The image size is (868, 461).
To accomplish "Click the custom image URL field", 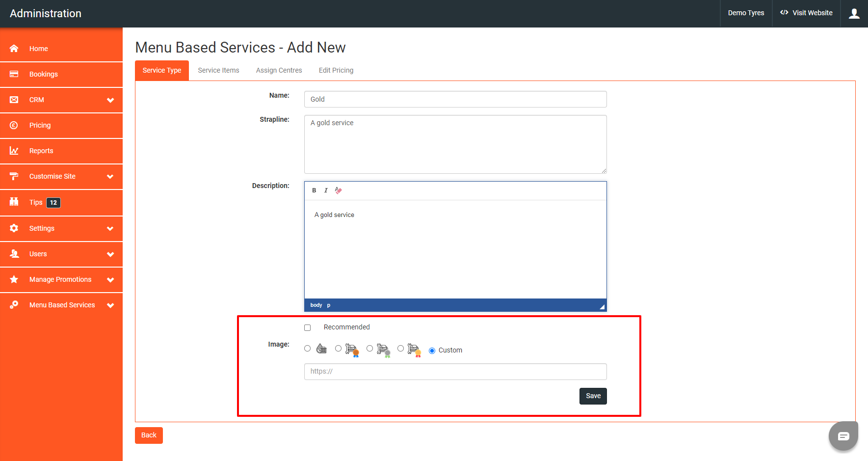I will pos(455,372).
